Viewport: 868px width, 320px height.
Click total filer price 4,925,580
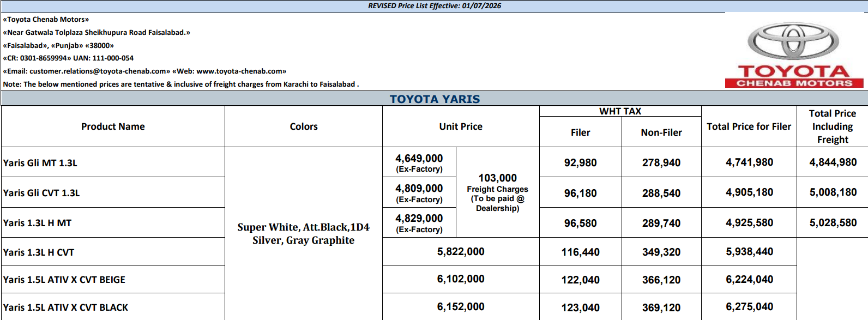pyautogui.click(x=749, y=223)
